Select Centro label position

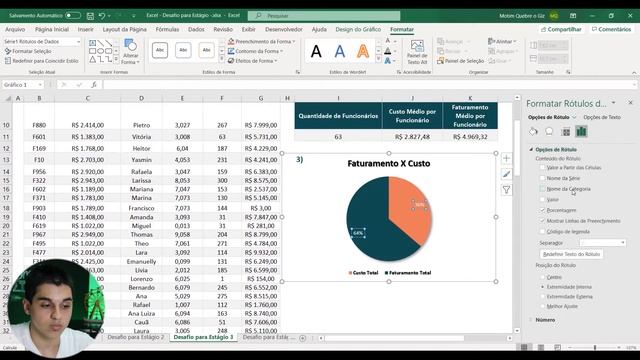(x=542, y=277)
